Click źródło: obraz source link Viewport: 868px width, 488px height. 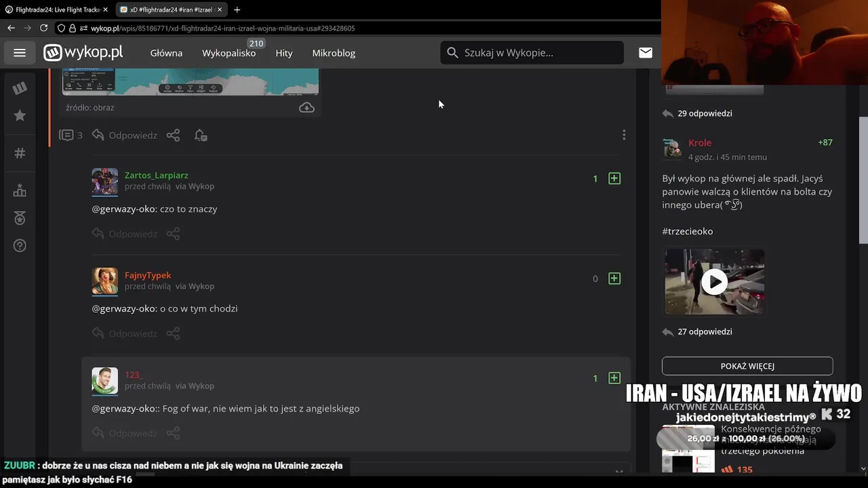click(90, 108)
